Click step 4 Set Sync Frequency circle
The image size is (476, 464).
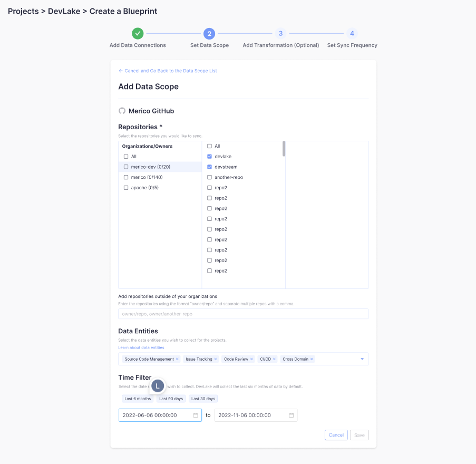tap(352, 33)
